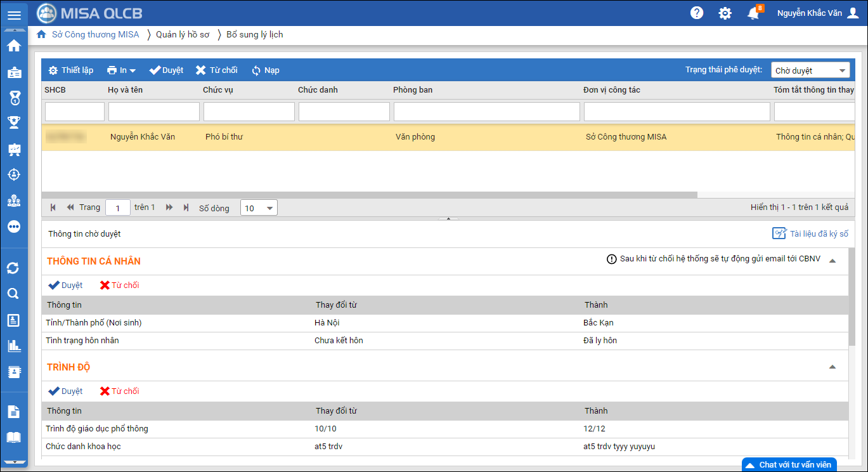Click Duyệt button in top toolbar
Screen dimensions: 868x472
(166, 70)
